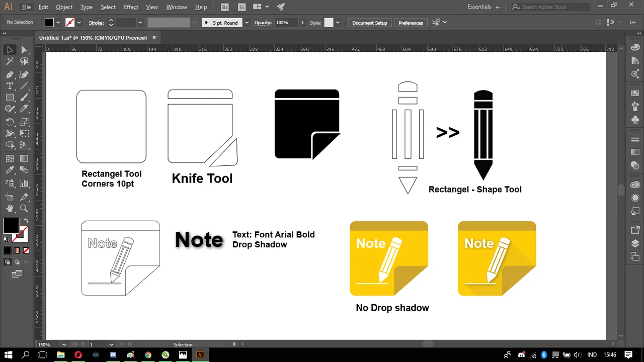This screenshot has height=362, width=644.
Task: Select the Zoom tool
Action: click(24, 208)
